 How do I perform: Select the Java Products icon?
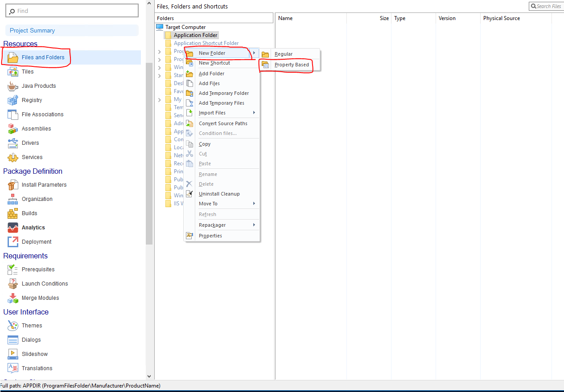13,86
